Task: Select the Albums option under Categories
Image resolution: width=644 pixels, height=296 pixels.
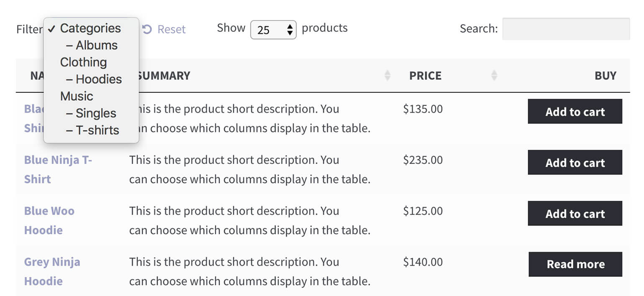Action: coord(95,45)
